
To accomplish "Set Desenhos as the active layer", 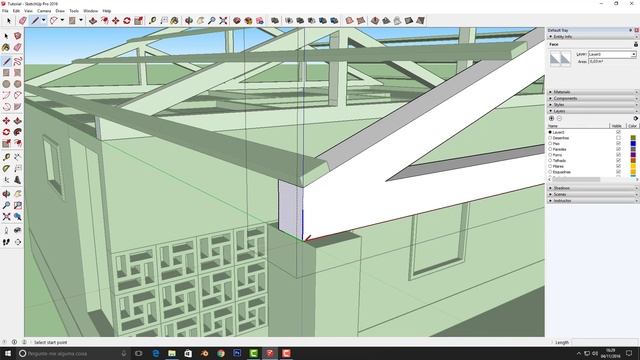I will click(550, 138).
